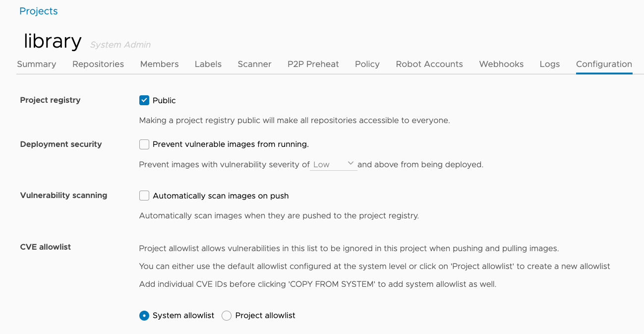Open the P2P Preheat tab

(313, 64)
